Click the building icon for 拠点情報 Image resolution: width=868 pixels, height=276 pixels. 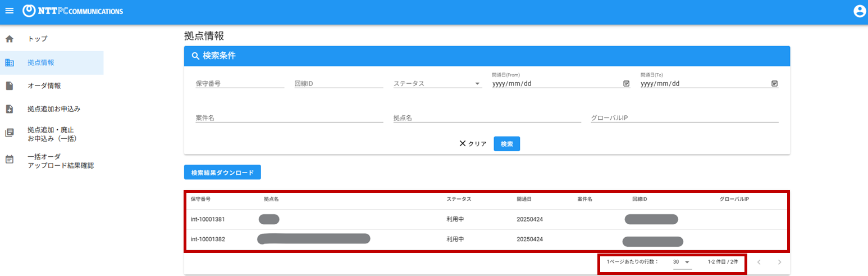(9, 62)
